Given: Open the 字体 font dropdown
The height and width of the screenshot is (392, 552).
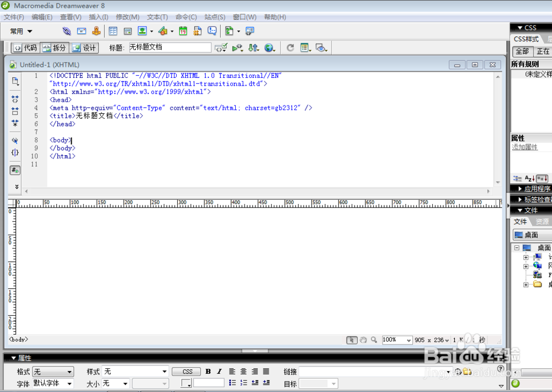Looking at the screenshot, I should coord(53,383).
